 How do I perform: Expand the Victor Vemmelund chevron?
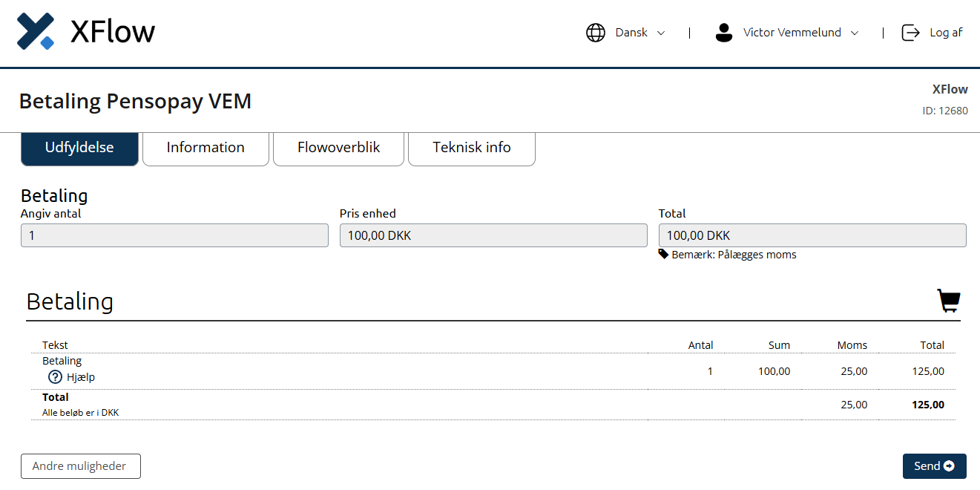[854, 33]
